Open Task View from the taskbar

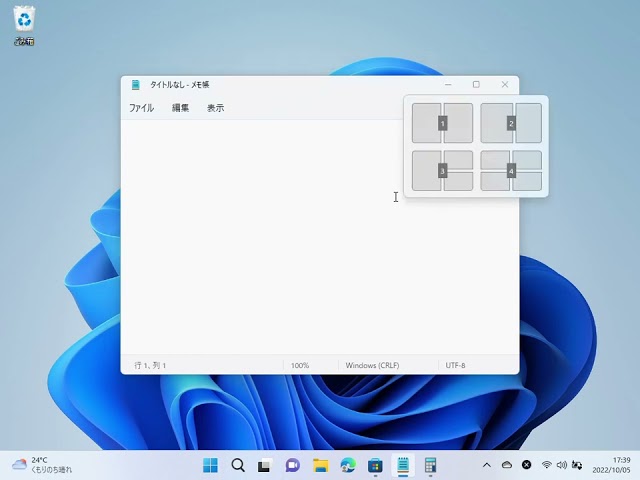(265, 465)
